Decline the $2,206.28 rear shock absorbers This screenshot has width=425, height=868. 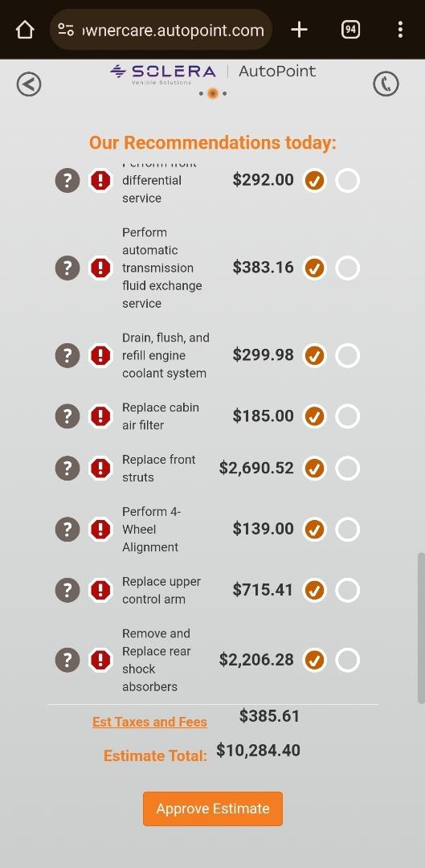[348, 660]
